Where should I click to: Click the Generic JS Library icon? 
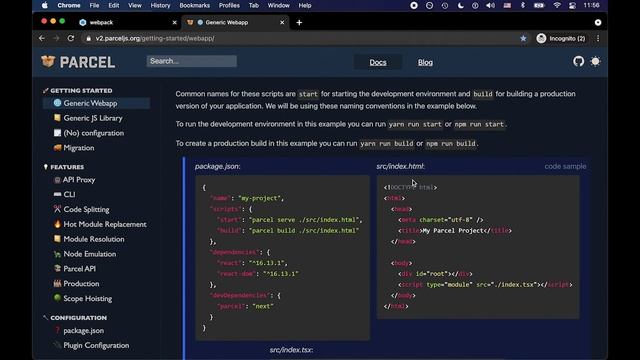[58, 118]
